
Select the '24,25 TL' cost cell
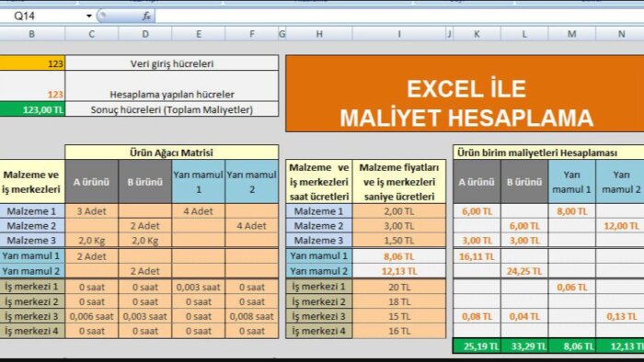tap(524, 270)
